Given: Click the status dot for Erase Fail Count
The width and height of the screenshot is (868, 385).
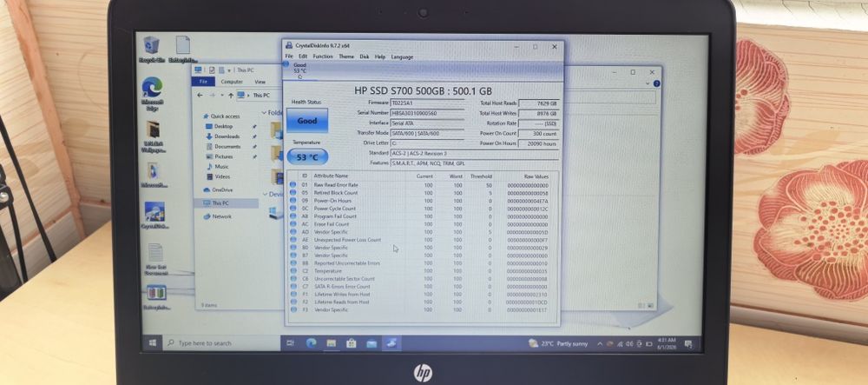Looking at the screenshot, I should pos(293,224).
